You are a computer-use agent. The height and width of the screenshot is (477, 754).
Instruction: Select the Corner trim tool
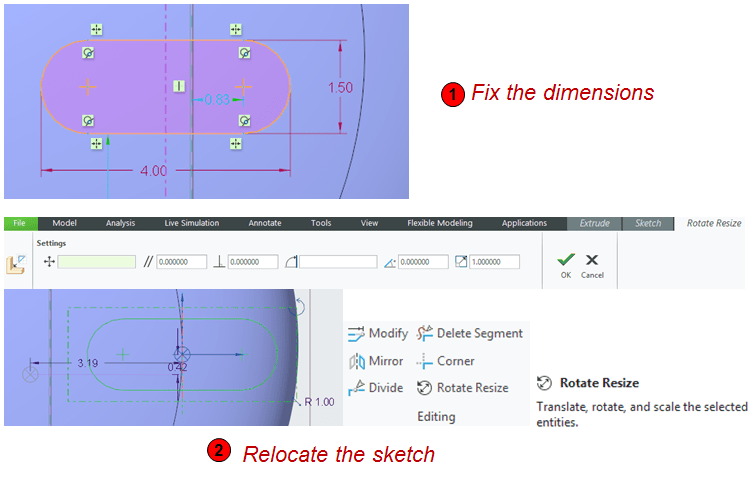(x=424, y=361)
